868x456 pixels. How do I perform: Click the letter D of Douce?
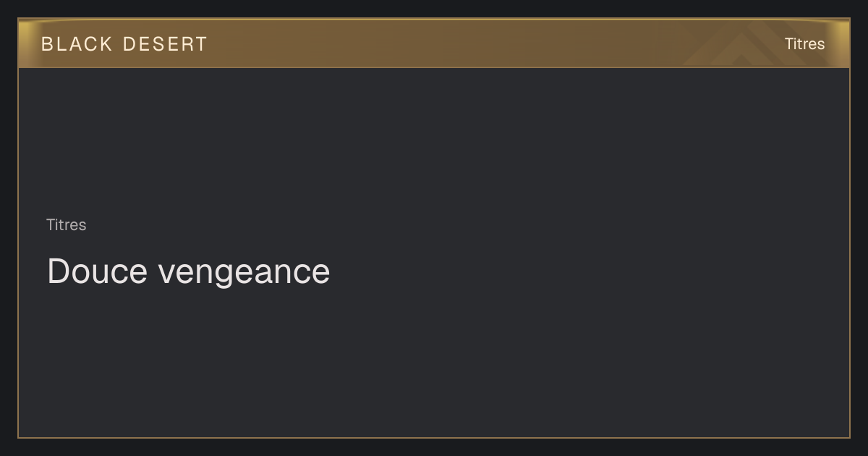click(58, 271)
